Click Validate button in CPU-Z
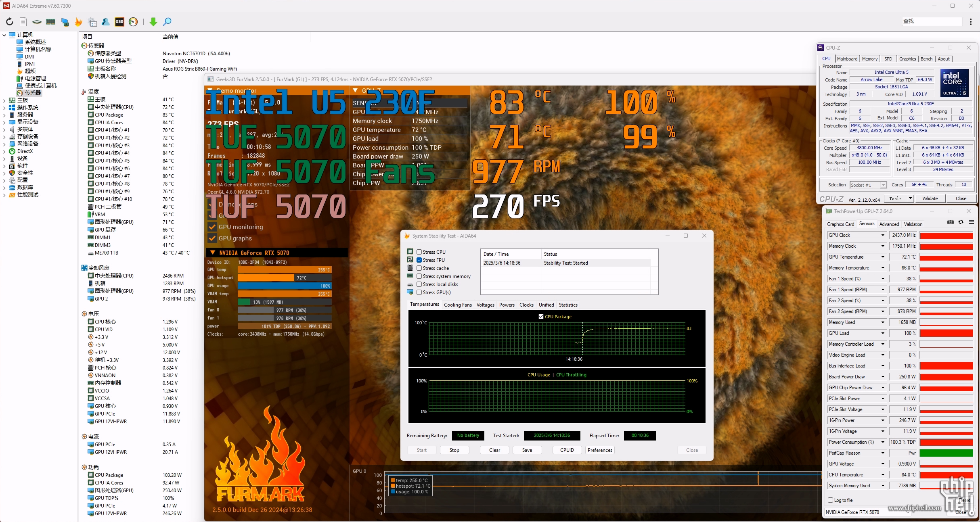Screen dimensions: 980x522 click(930, 198)
